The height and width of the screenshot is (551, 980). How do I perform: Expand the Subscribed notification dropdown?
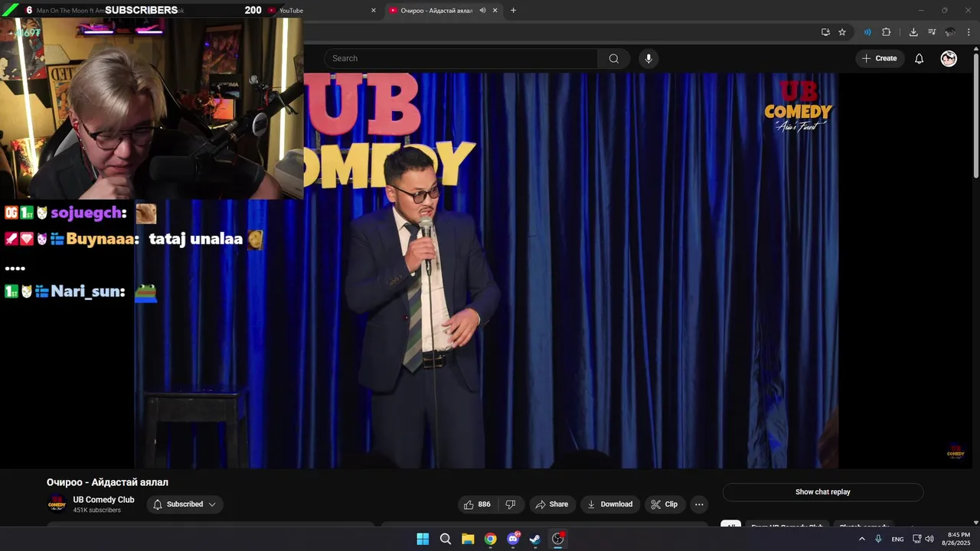point(185,504)
